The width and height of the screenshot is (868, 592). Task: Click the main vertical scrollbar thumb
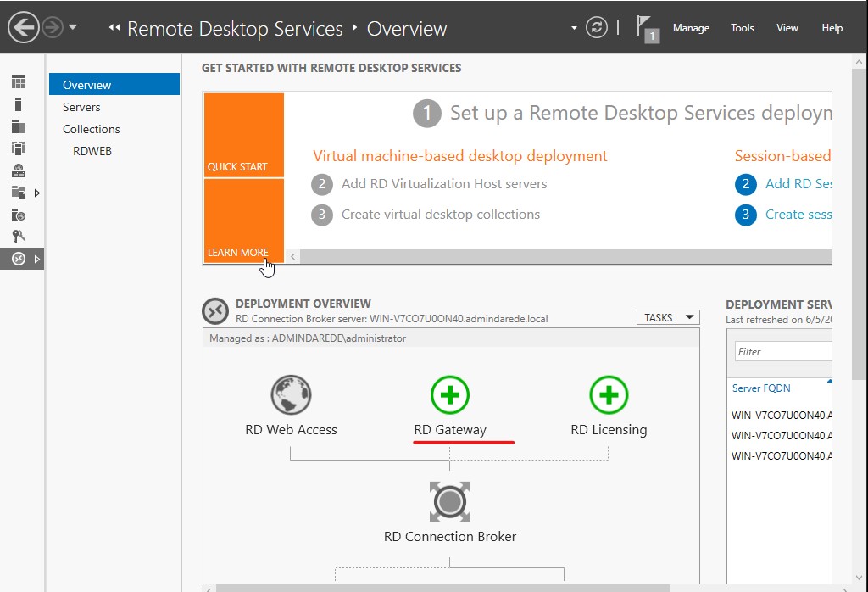click(x=860, y=224)
